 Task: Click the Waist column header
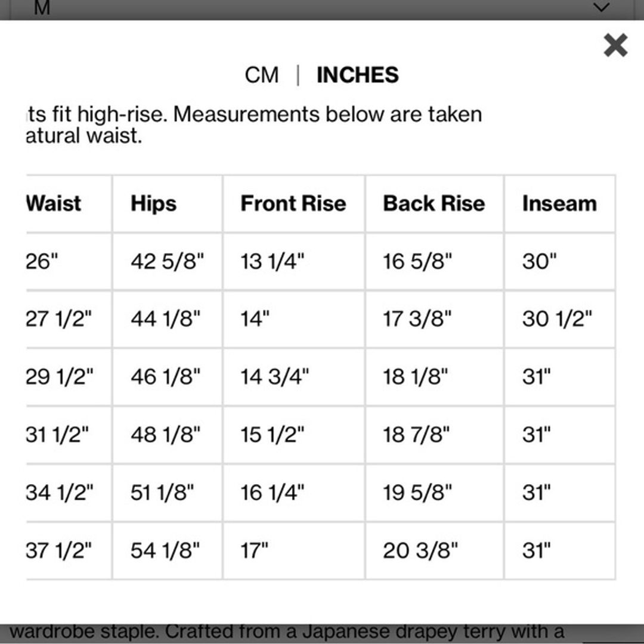click(54, 203)
